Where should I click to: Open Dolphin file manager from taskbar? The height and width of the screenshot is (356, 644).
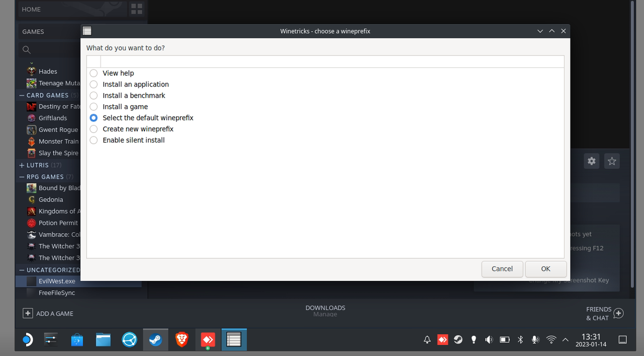(103, 340)
